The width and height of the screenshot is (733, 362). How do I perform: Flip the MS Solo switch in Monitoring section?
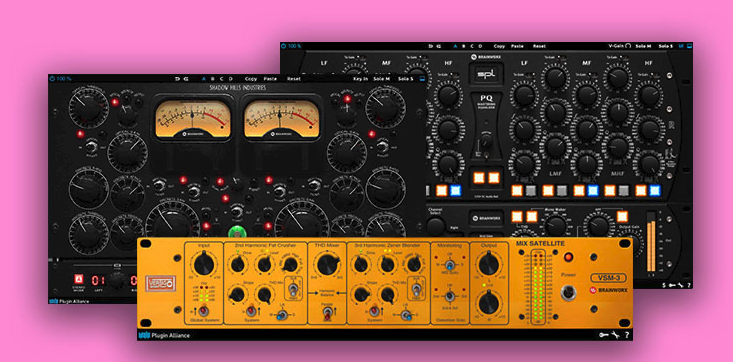(449, 265)
